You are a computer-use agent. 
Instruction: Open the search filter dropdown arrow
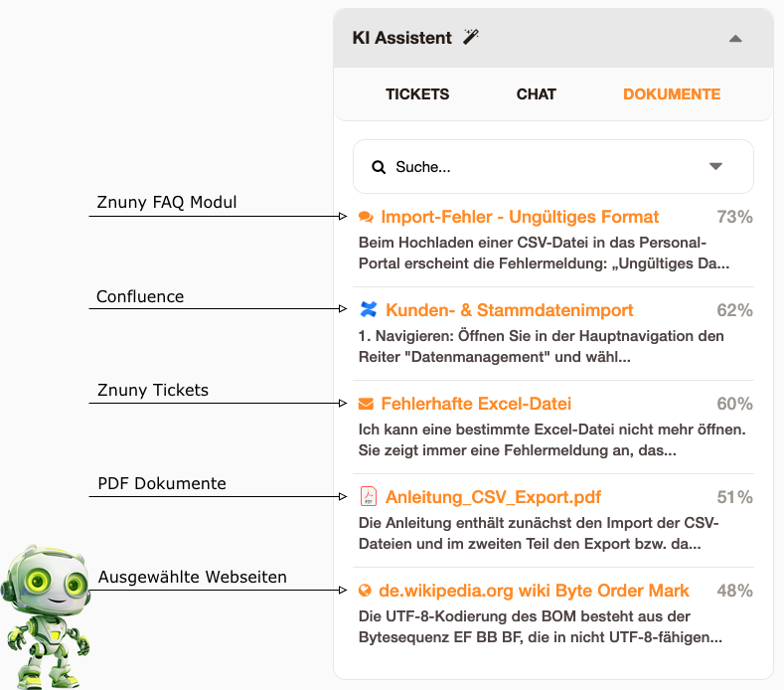click(x=715, y=167)
